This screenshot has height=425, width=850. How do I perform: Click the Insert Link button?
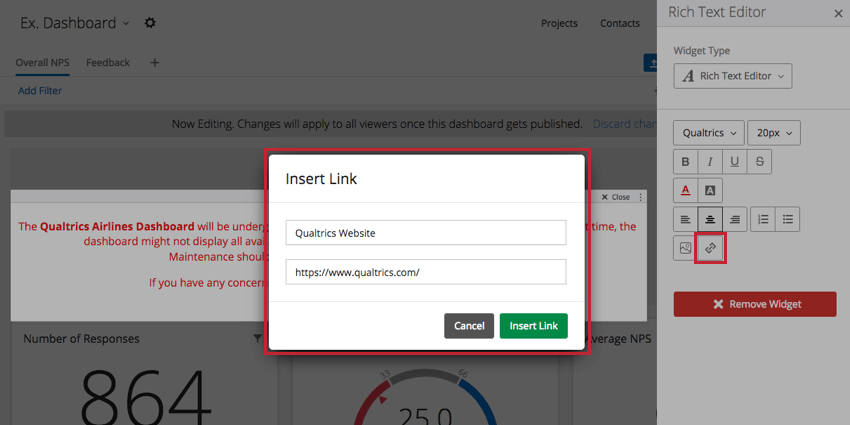tap(533, 326)
